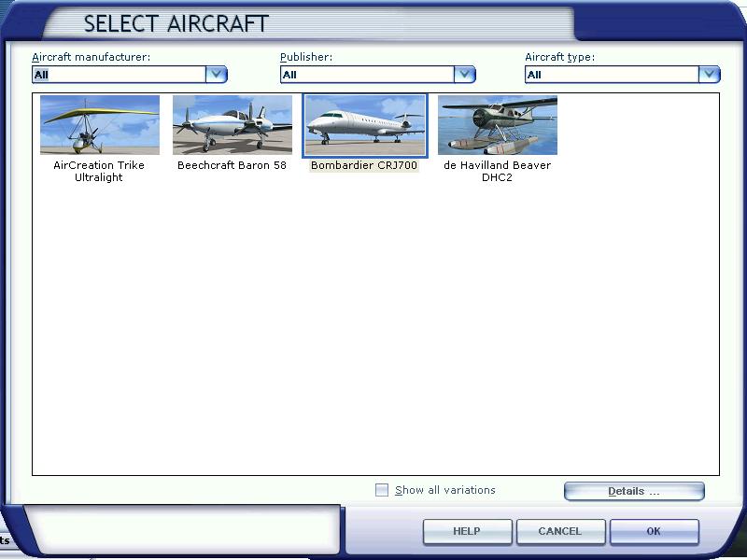Image resolution: width=747 pixels, height=560 pixels.
Task: Click the 'Publisher:' label
Action: point(306,57)
